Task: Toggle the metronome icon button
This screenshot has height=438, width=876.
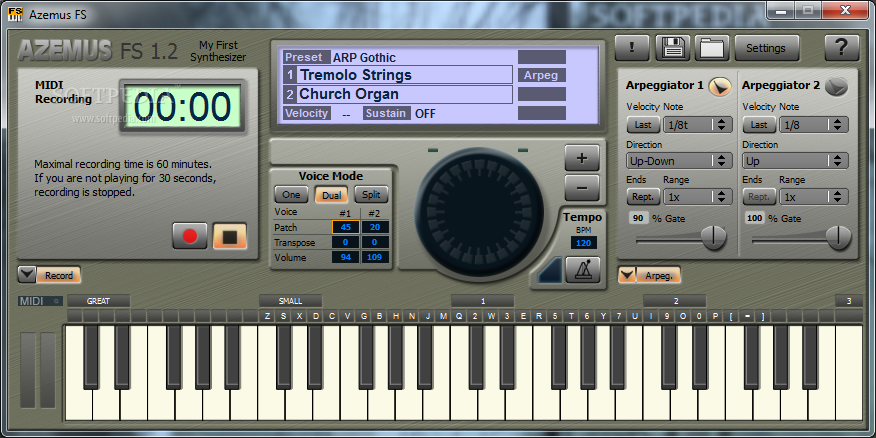Action: [583, 270]
